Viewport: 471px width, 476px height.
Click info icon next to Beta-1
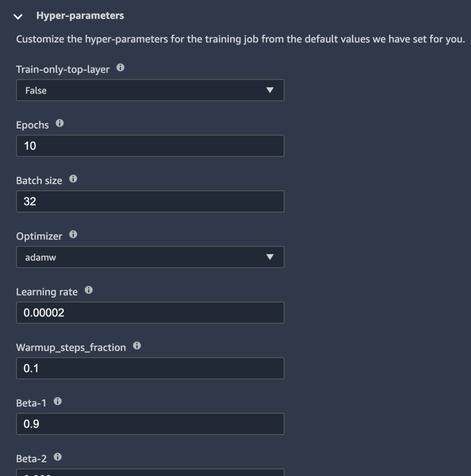[57, 401]
